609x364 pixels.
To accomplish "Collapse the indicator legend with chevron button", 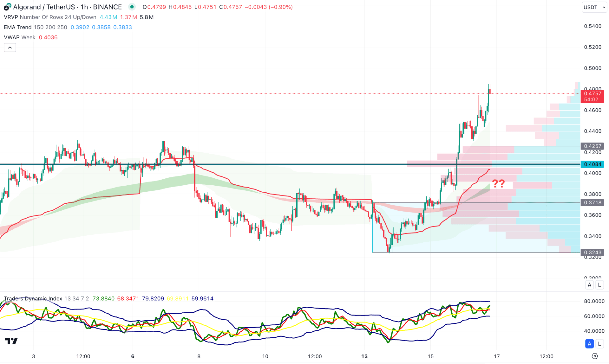I will pos(10,48).
